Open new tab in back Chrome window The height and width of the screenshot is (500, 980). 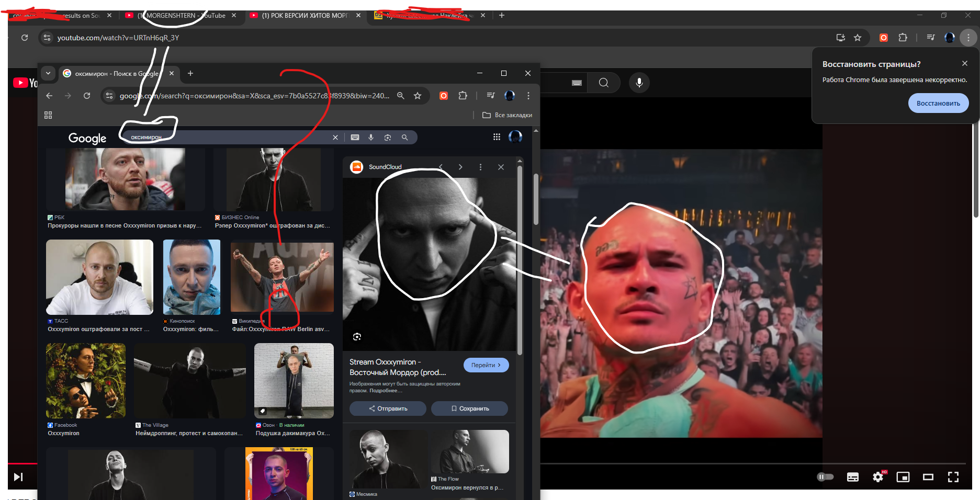click(x=501, y=15)
